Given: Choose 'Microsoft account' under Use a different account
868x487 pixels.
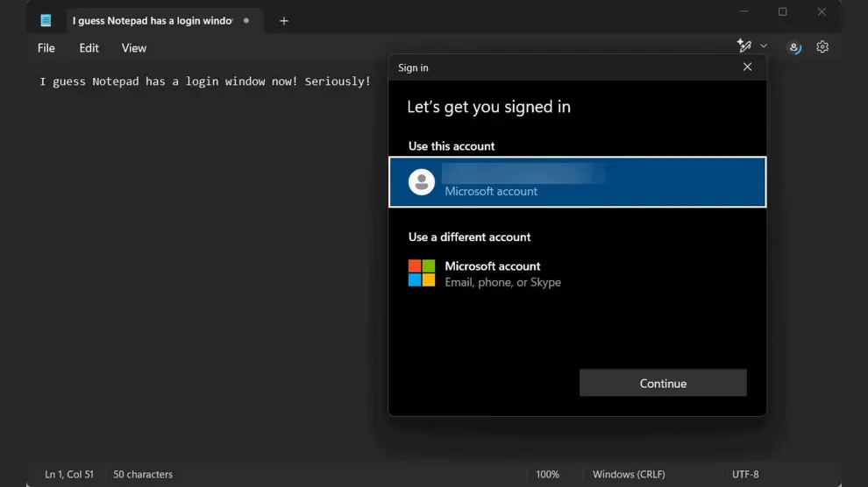Looking at the screenshot, I should [493, 273].
